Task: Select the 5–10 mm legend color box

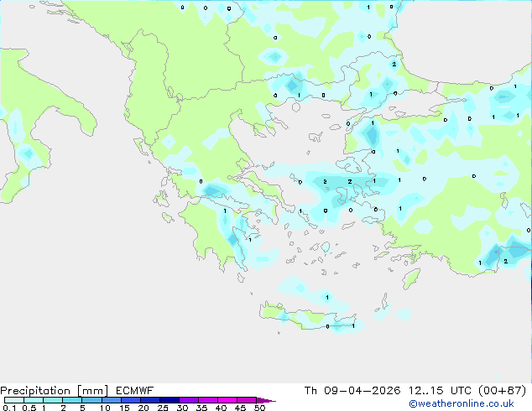Action: tap(91, 400)
